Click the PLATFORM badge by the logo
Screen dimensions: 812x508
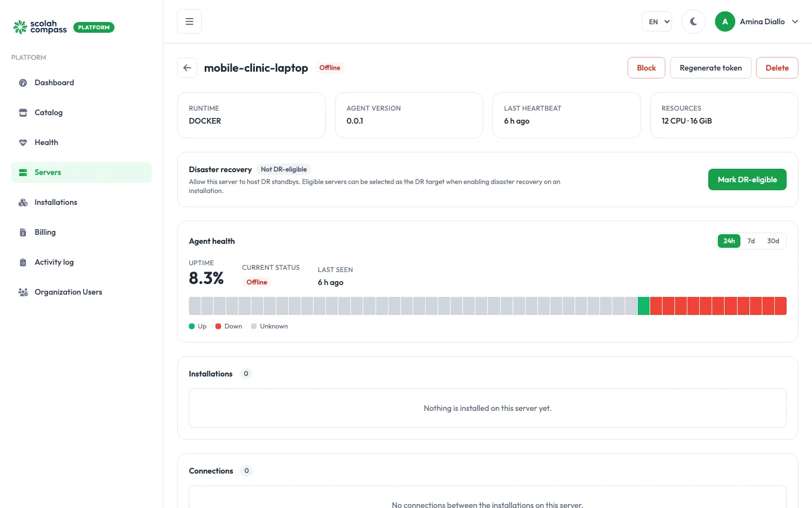click(x=94, y=27)
